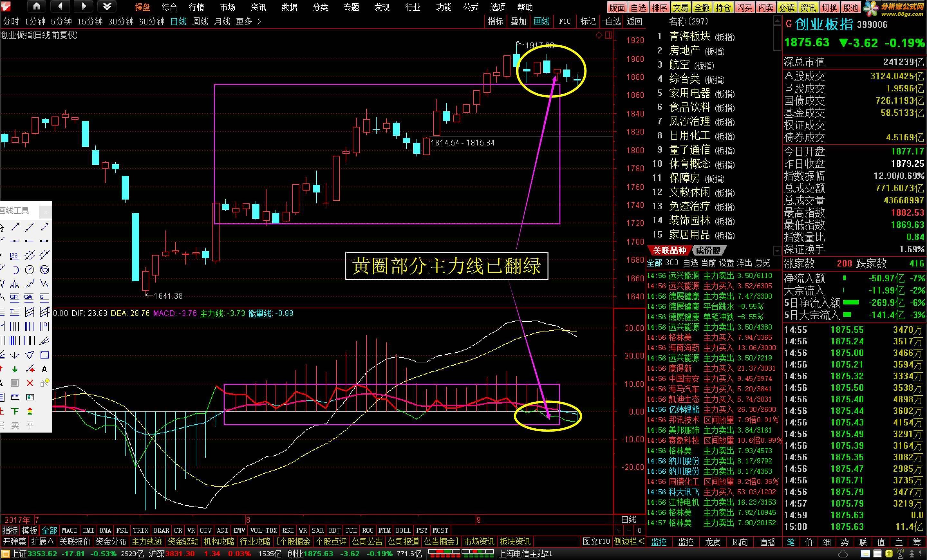Select the green 下 mark tool
The image size is (927, 560).
pyautogui.click(x=15, y=411)
